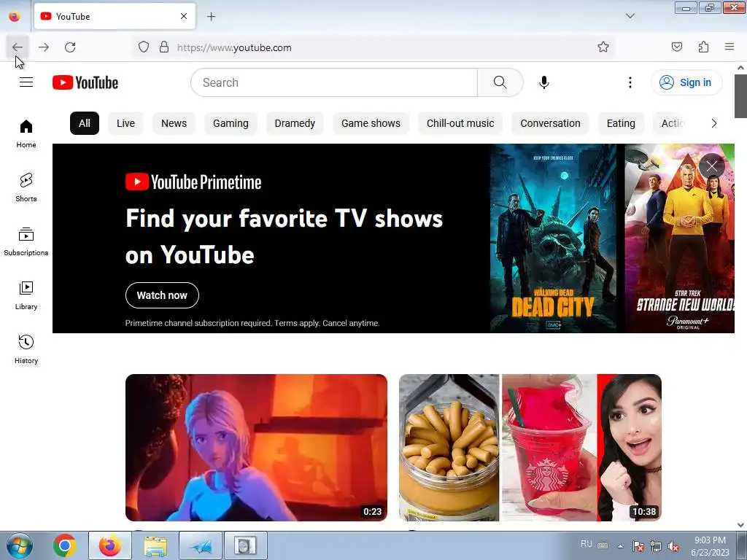Select the Live category chip

(x=125, y=123)
